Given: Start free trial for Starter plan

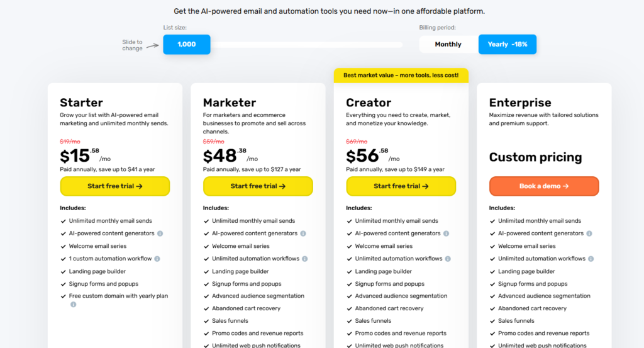Looking at the screenshot, I should 115,186.
